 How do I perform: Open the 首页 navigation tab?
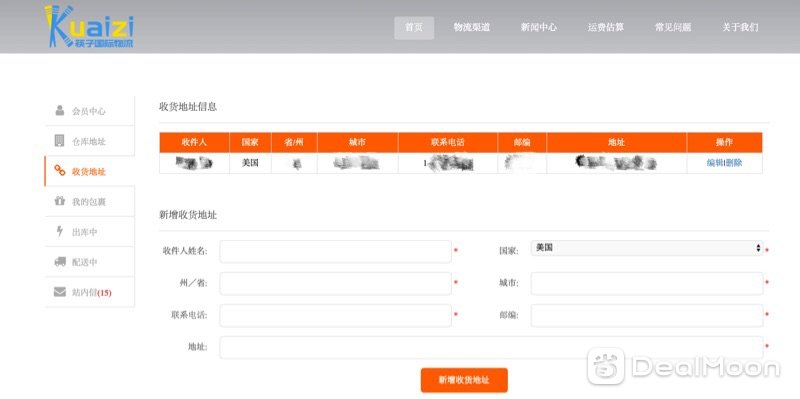point(414,28)
